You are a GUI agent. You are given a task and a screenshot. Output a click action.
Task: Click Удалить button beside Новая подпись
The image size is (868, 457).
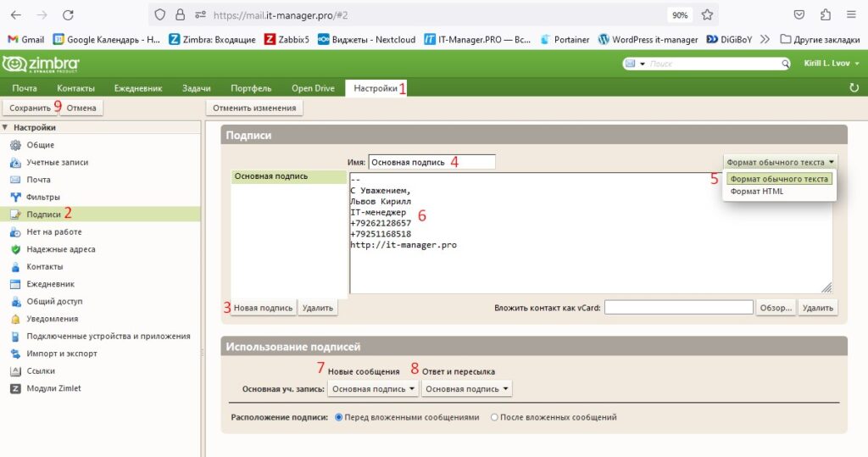click(318, 308)
